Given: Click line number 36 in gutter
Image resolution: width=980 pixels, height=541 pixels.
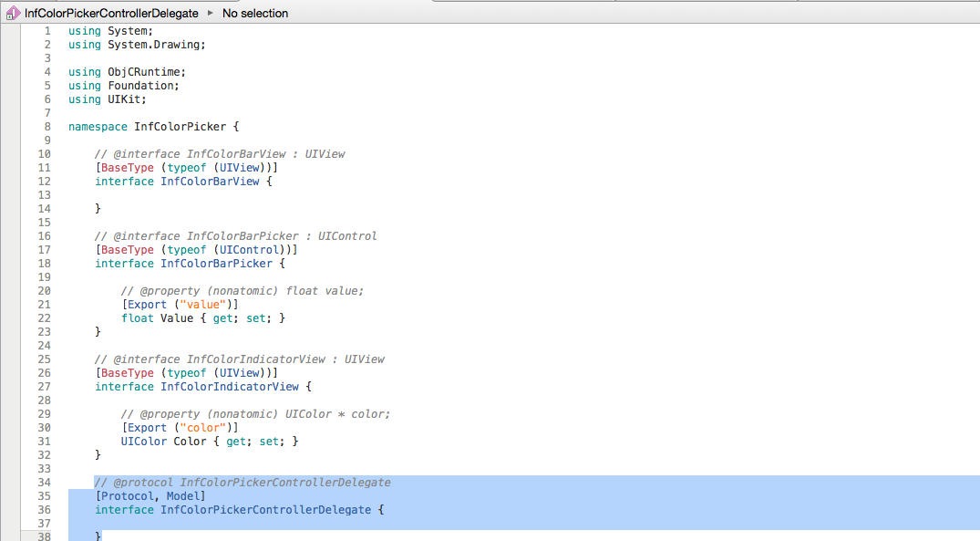Looking at the screenshot, I should pyautogui.click(x=45, y=510).
